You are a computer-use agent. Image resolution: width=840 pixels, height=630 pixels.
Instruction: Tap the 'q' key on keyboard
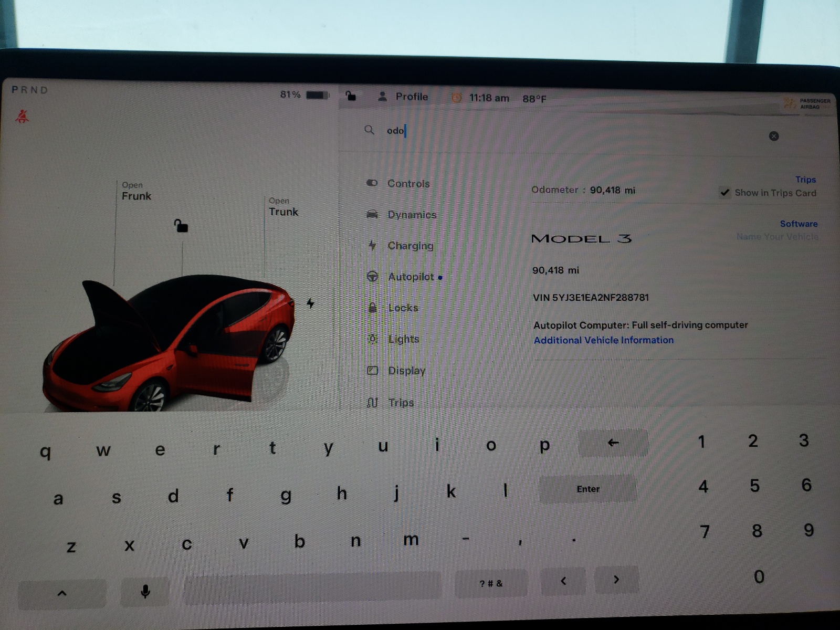[x=46, y=451]
